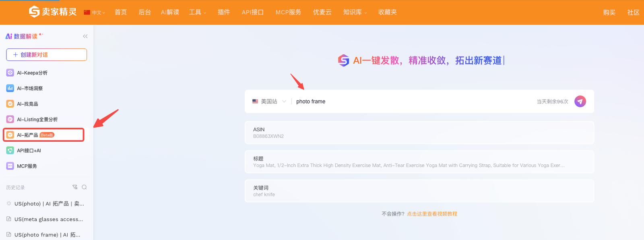Screen dimensions: 644x240
Task: Click the history filter icon
Action: click(75, 187)
